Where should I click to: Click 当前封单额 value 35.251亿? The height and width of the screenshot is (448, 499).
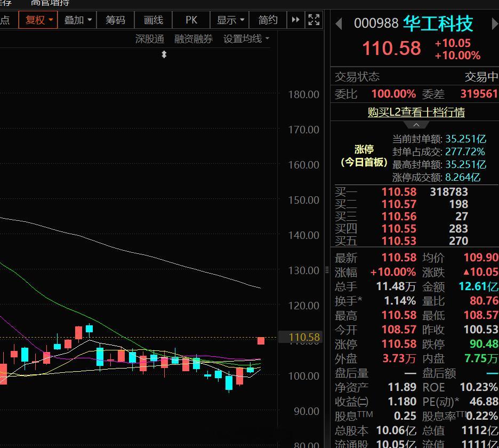point(465,139)
